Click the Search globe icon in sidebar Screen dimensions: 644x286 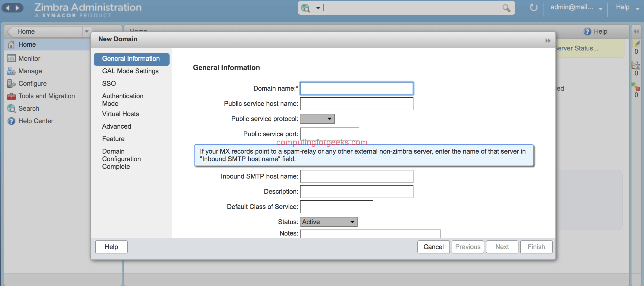pos(11,109)
